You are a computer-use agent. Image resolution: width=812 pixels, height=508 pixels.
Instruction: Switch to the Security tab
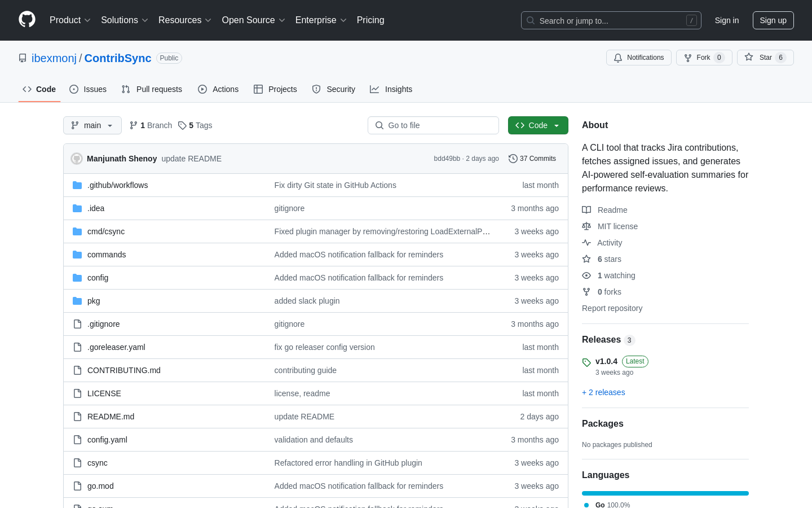[x=334, y=89]
